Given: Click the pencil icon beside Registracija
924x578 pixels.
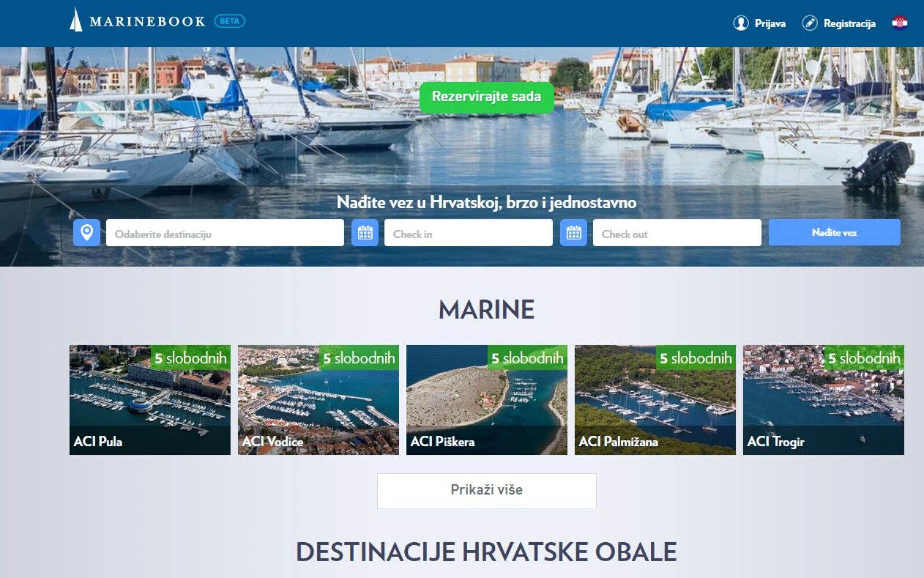Looking at the screenshot, I should (810, 23).
